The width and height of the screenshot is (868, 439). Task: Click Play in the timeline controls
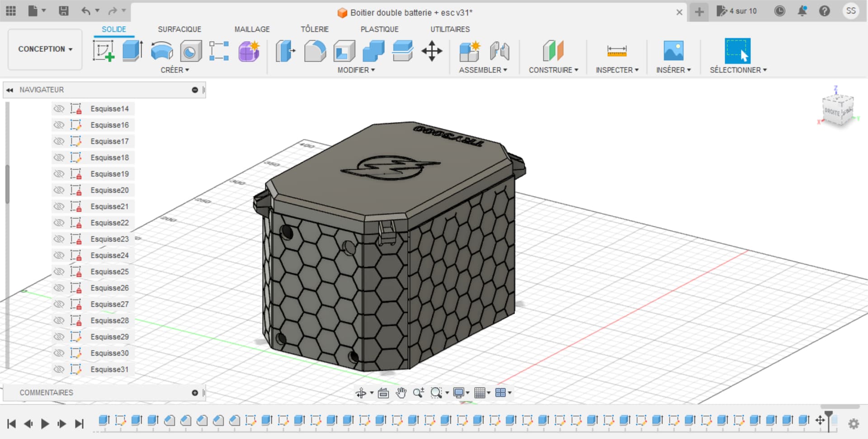[45, 424]
